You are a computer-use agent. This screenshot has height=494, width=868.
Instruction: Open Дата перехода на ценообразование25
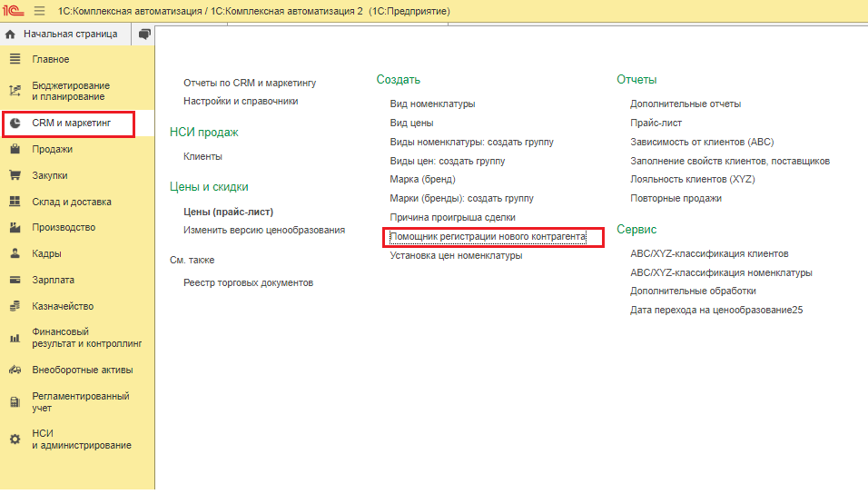tap(716, 310)
